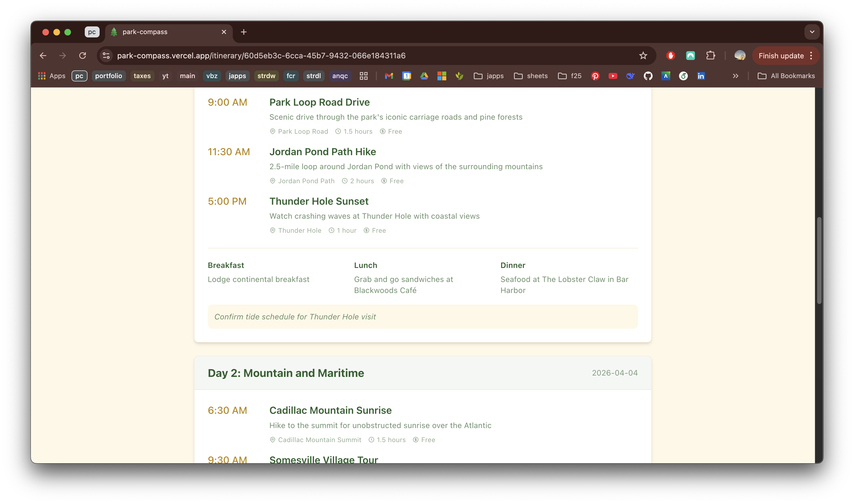
Task: Open the green leaf bookmark icon
Action: coord(459,76)
